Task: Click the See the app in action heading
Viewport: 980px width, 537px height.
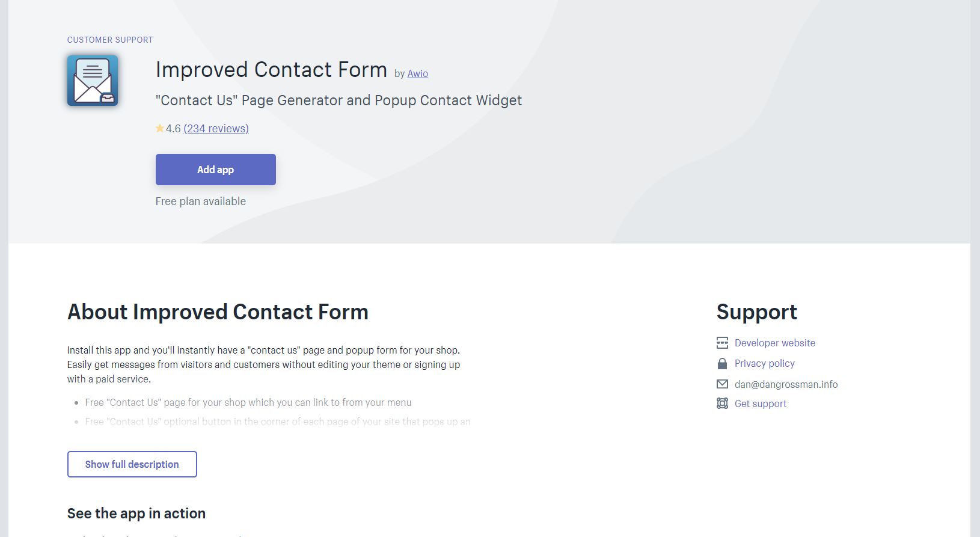Action: coord(136,514)
